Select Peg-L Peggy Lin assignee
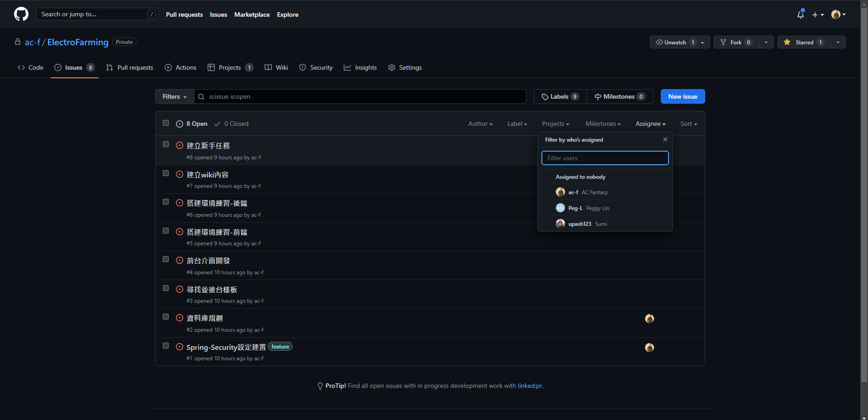The width and height of the screenshot is (868, 420). [605, 208]
